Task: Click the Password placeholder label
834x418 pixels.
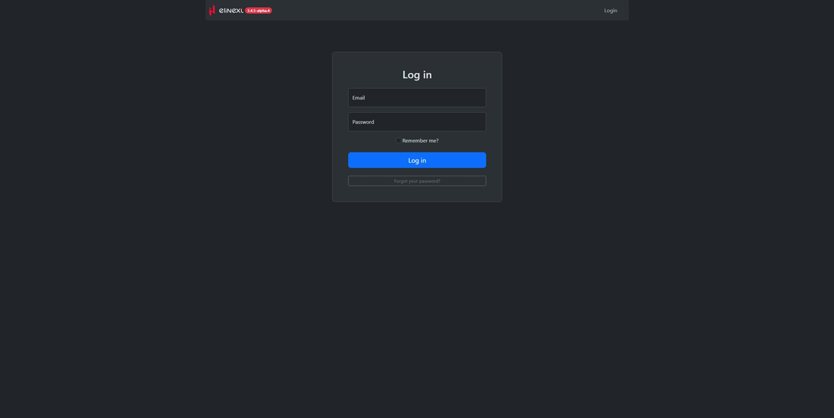Action: pyautogui.click(x=363, y=122)
